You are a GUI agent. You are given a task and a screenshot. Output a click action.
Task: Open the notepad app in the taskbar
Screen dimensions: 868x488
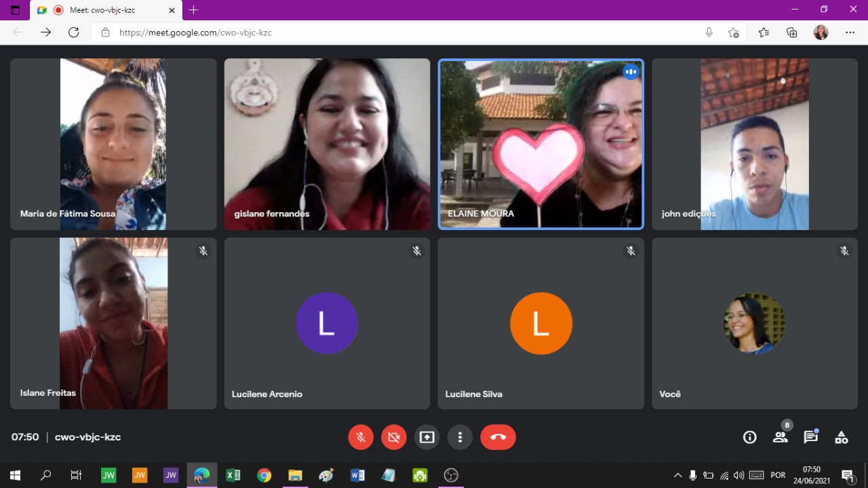point(389,475)
